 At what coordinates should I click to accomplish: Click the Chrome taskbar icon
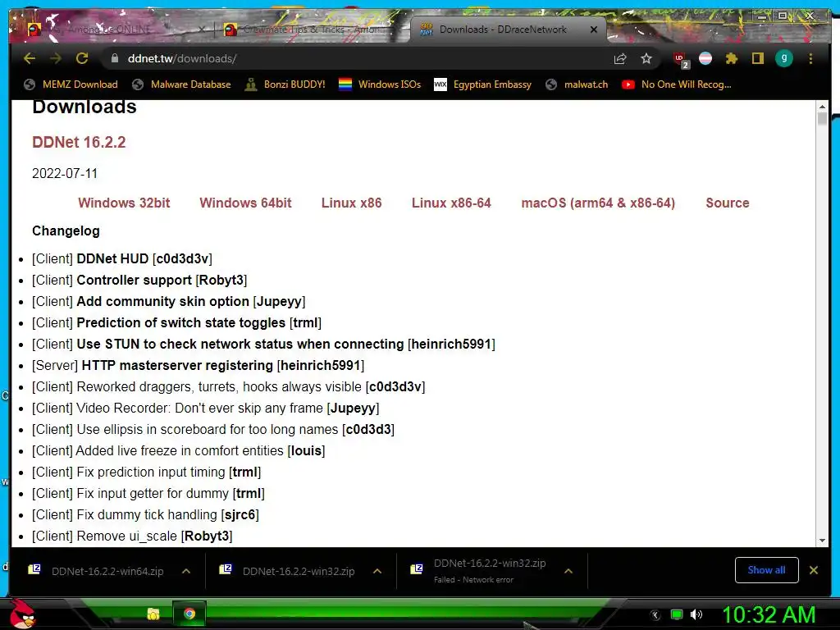pos(189,614)
